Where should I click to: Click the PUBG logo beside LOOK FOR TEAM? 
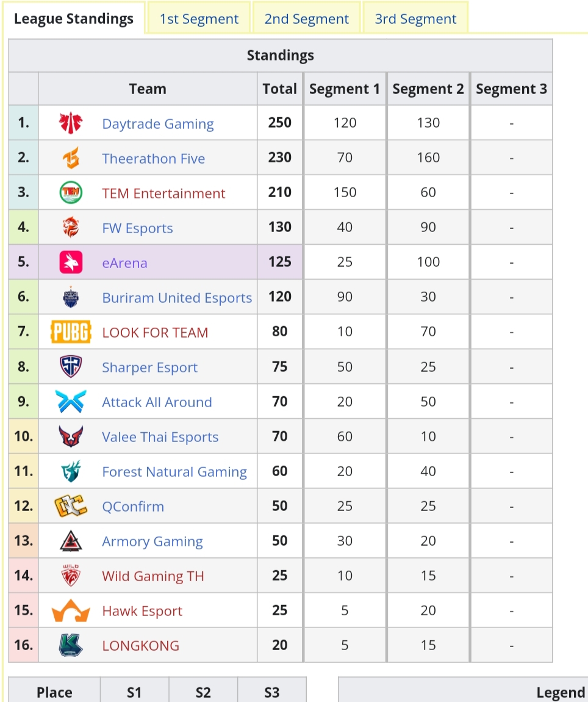pyautogui.click(x=71, y=331)
